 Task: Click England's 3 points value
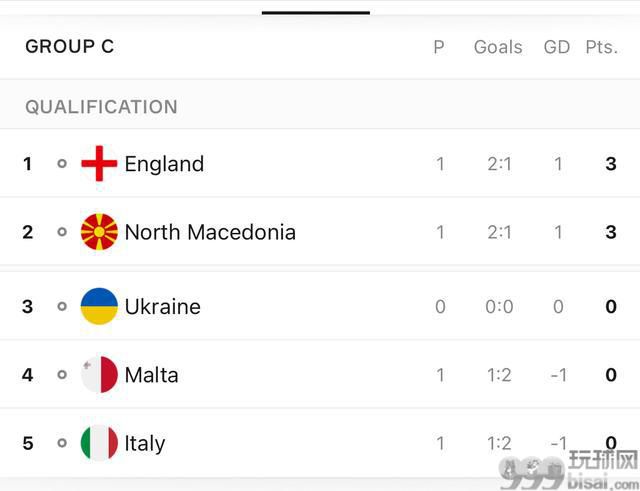[x=611, y=164]
